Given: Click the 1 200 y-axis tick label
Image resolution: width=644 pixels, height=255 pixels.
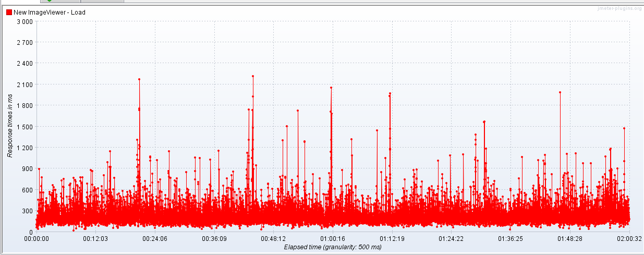Looking at the screenshot, I should [25, 148].
